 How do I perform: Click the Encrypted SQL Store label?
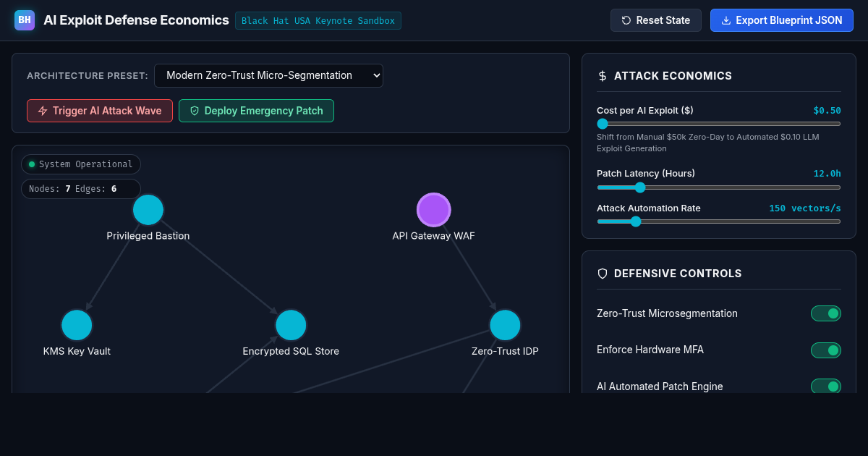tap(291, 351)
